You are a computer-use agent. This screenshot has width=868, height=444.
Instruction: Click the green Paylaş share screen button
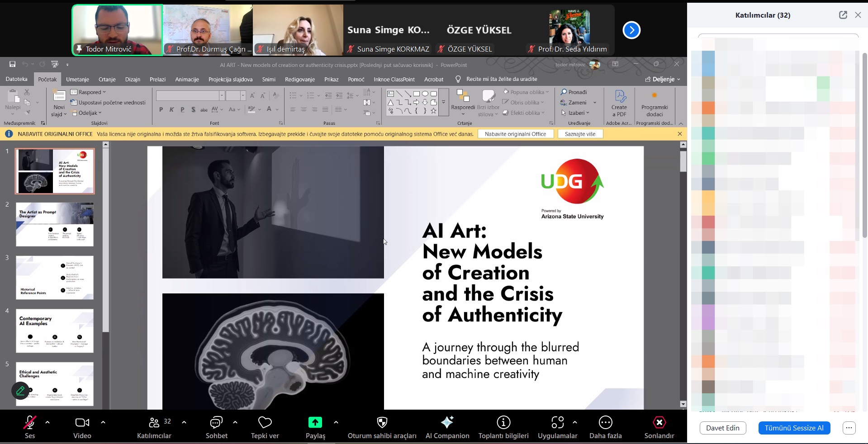(315, 427)
